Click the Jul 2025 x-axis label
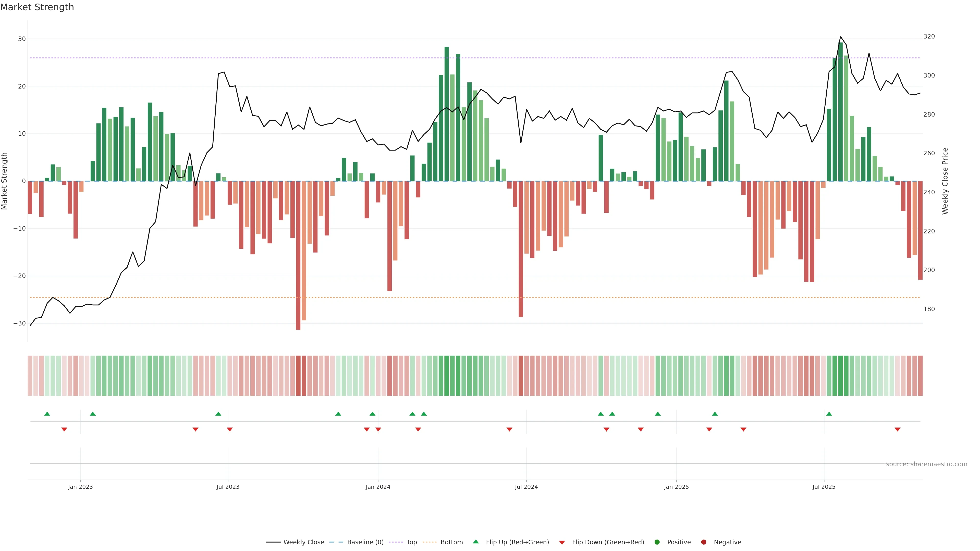The image size is (980, 551). pos(824,487)
